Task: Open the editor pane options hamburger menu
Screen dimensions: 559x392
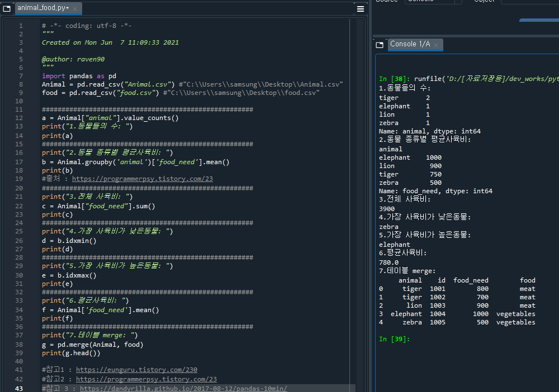Action: pyautogui.click(x=361, y=8)
